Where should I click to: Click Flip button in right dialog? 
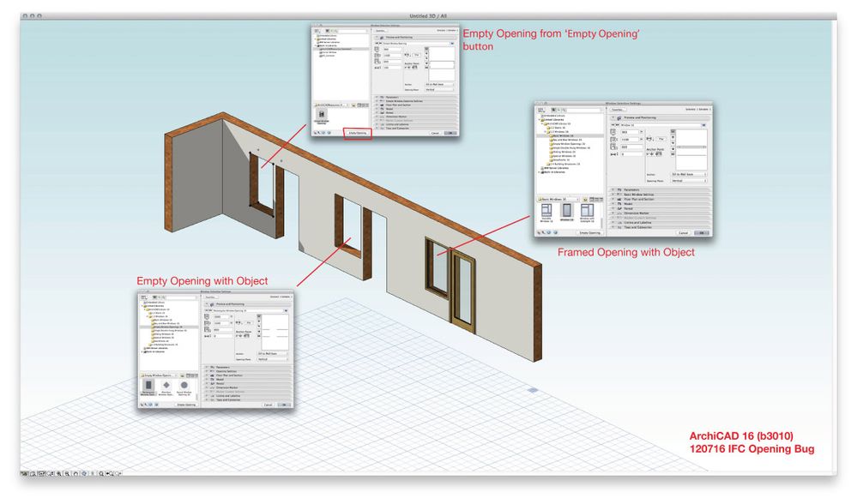pyautogui.click(x=661, y=139)
